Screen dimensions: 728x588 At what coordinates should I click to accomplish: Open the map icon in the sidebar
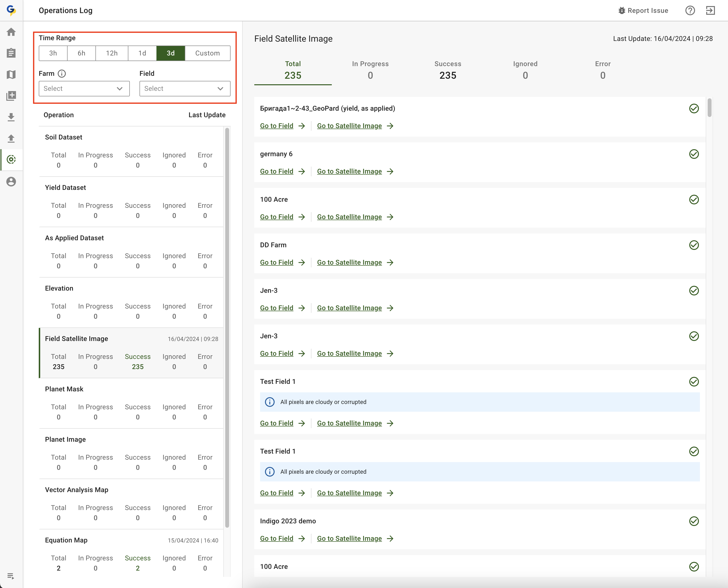11,75
